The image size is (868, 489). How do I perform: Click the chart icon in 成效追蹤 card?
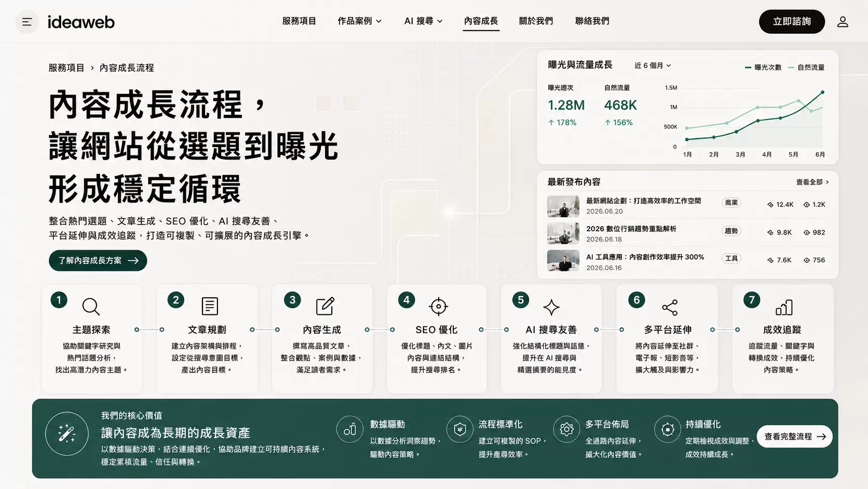(x=784, y=307)
